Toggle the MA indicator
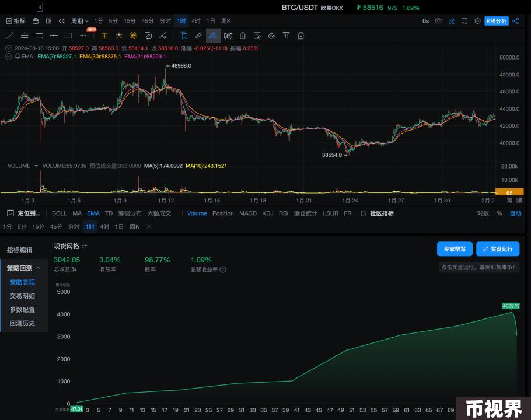531x420 pixels. 77,213
